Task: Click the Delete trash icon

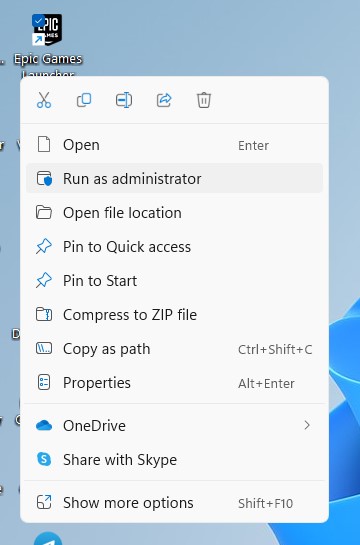Action: 204,100
